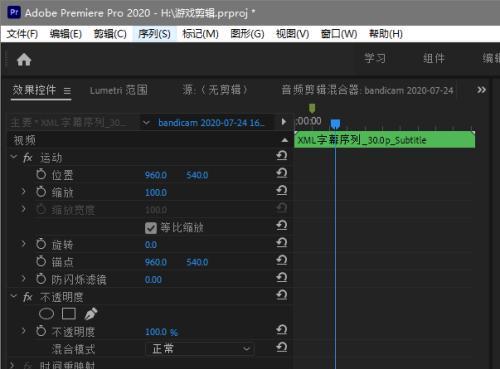
Task: Reset the 位置 parameter
Action: point(282,173)
